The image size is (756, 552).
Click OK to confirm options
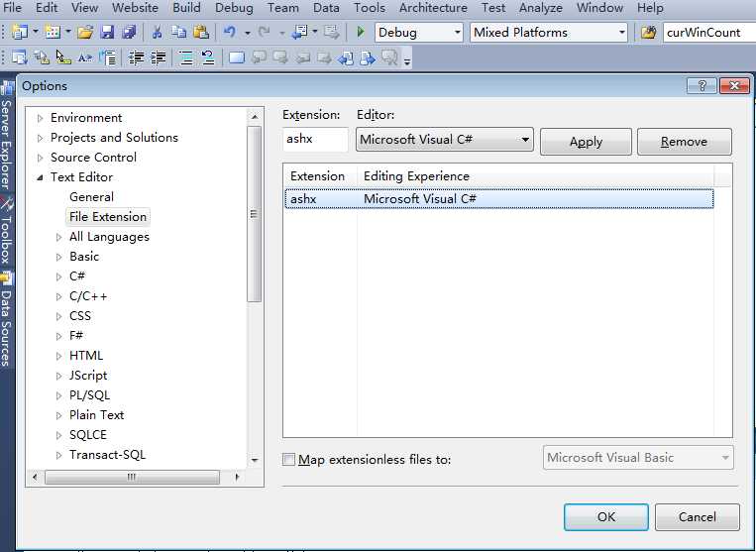coord(606,517)
